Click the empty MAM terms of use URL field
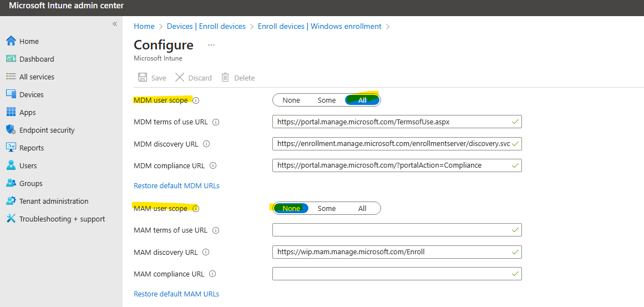644x307 pixels. [x=397, y=230]
